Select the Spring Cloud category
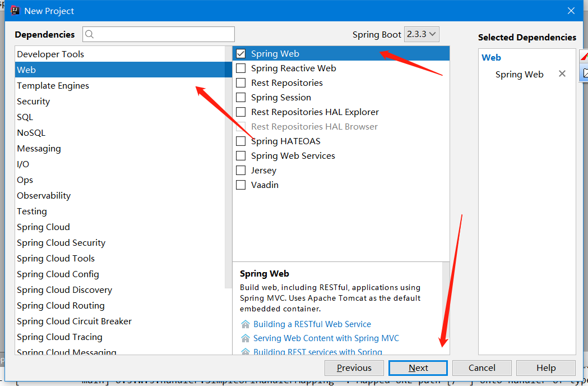The image size is (588, 386). (120, 227)
